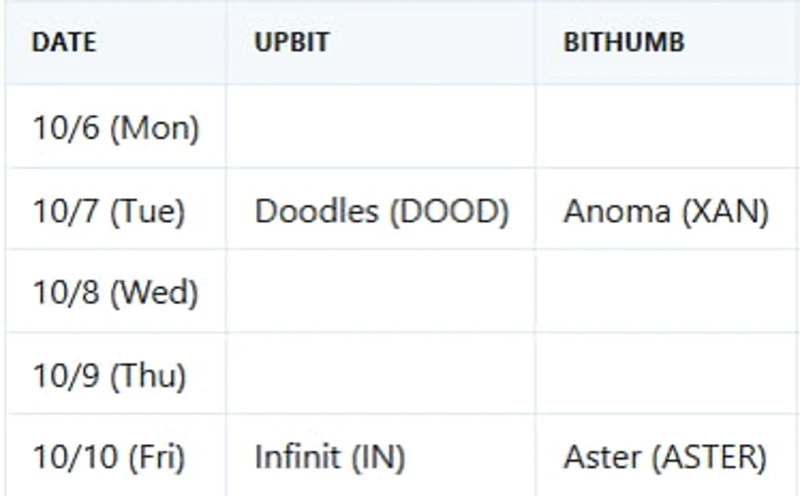This screenshot has height=496, width=800.
Task: Click the empty Bithumb cell for 10/6
Action: (x=667, y=128)
